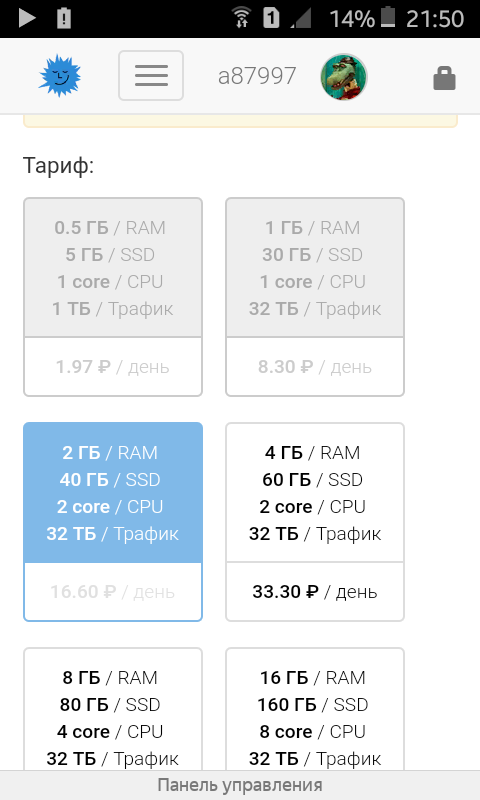Tap the Wi-Fi status icon
The height and width of the screenshot is (800, 480).
tap(242, 18)
